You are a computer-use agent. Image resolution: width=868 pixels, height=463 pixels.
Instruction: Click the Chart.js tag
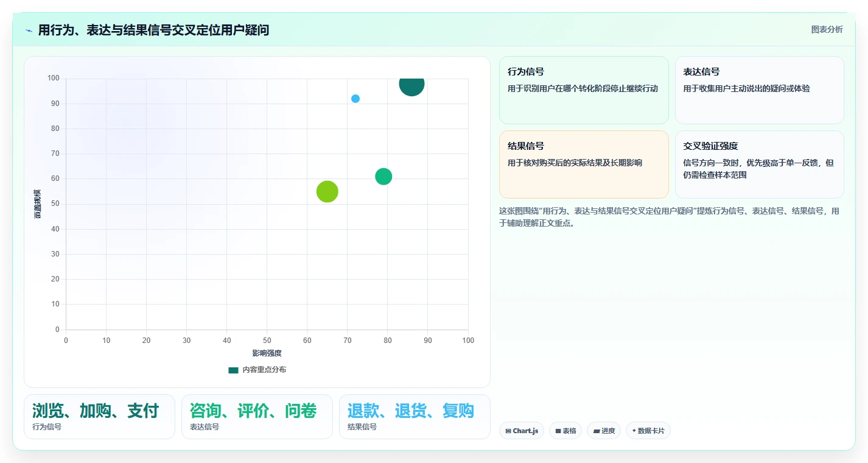coord(522,431)
